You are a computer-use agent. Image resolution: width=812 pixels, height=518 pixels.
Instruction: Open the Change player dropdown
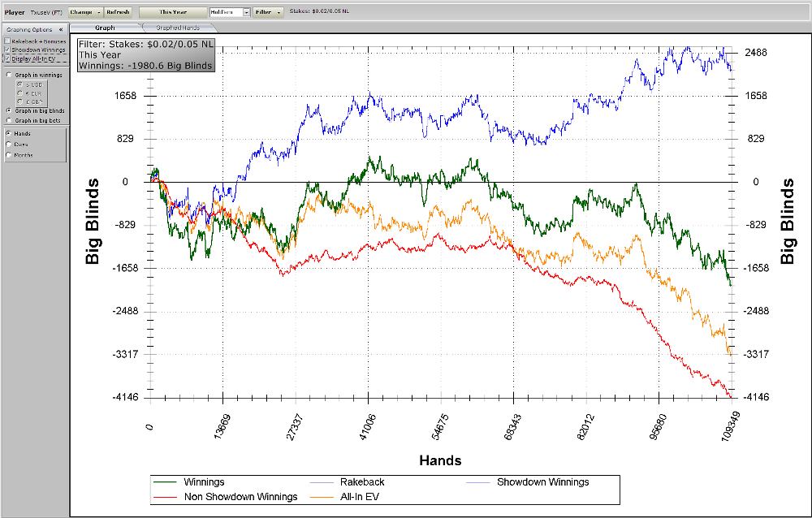pyautogui.click(x=84, y=12)
